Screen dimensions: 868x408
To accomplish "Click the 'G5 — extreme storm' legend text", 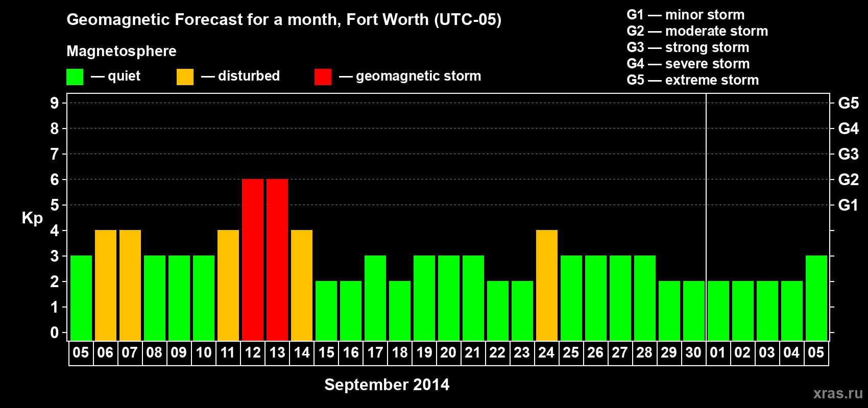I will tap(693, 80).
